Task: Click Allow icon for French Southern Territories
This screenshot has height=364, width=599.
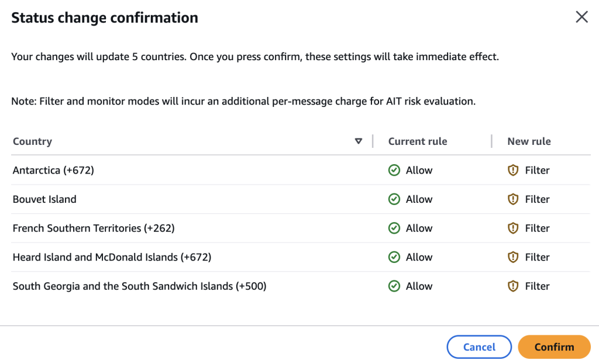Action: (x=394, y=228)
